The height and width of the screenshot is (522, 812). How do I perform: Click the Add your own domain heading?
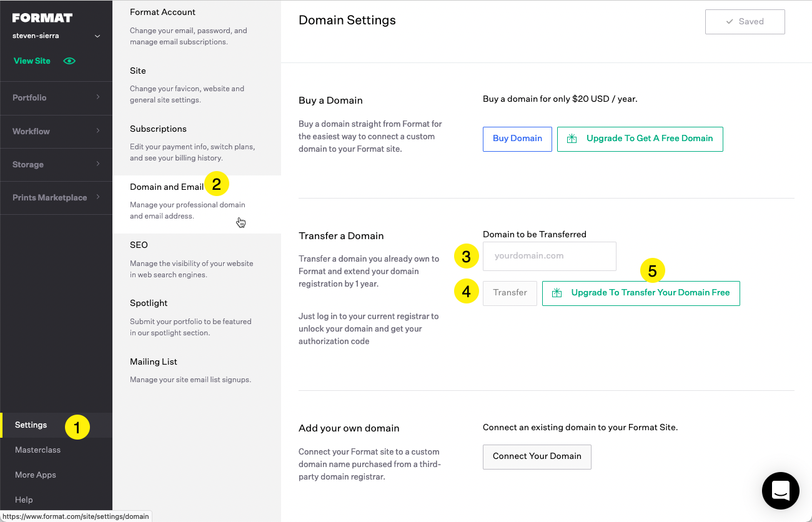pyautogui.click(x=349, y=428)
